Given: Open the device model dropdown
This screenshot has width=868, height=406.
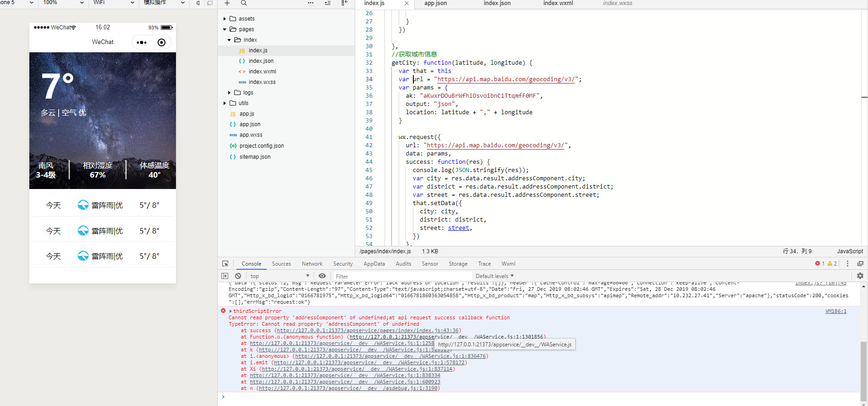Looking at the screenshot, I should (x=17, y=3).
